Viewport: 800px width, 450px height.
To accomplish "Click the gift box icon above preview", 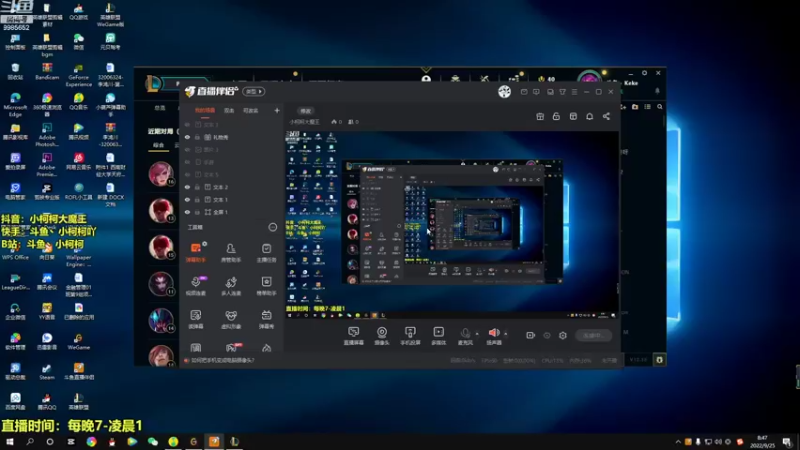I will click(x=540, y=116).
